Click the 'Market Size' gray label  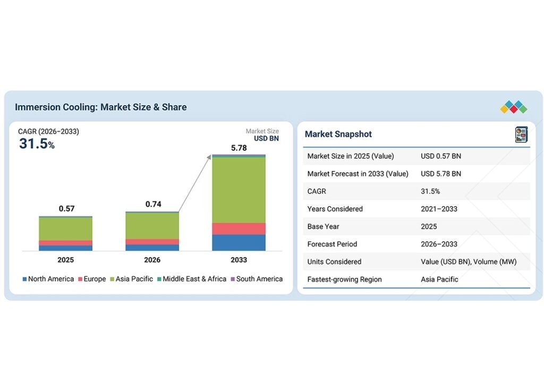(262, 131)
